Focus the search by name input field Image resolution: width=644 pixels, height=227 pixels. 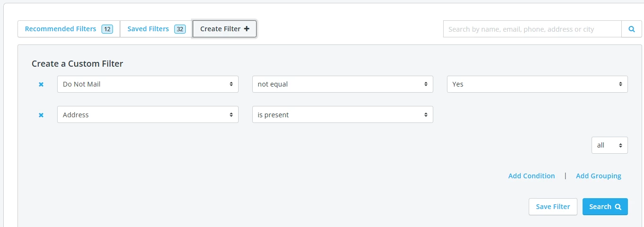click(532, 29)
